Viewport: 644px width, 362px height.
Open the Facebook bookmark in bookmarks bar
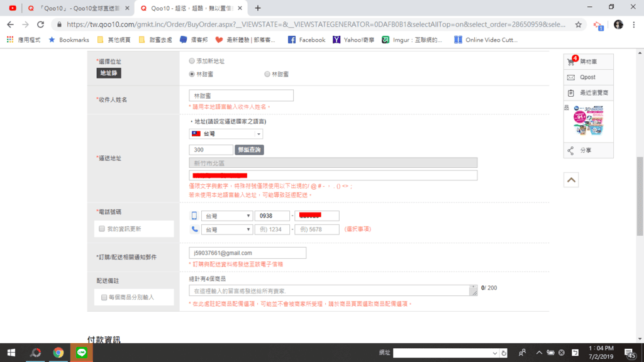click(x=306, y=40)
